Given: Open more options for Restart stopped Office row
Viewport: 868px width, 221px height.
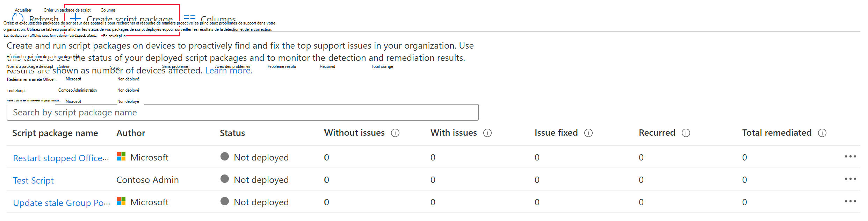Looking at the screenshot, I should pos(850,157).
